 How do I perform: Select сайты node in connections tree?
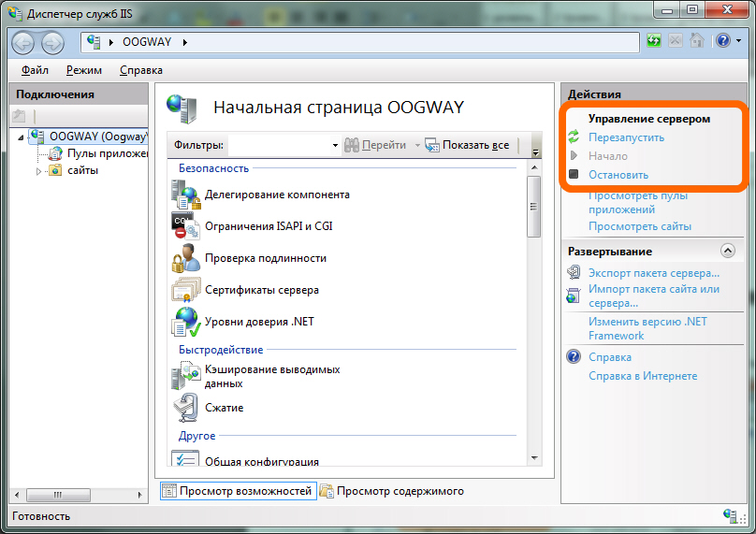pyautogui.click(x=82, y=170)
